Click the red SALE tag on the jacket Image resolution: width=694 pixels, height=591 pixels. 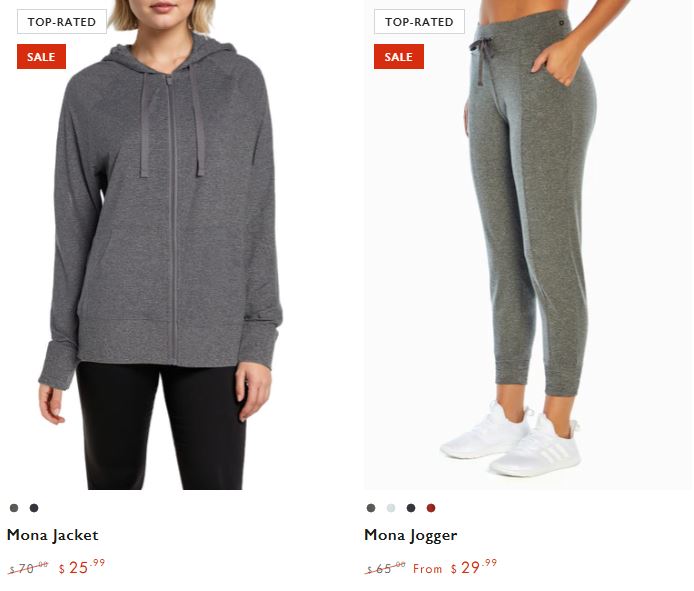pyautogui.click(x=41, y=57)
